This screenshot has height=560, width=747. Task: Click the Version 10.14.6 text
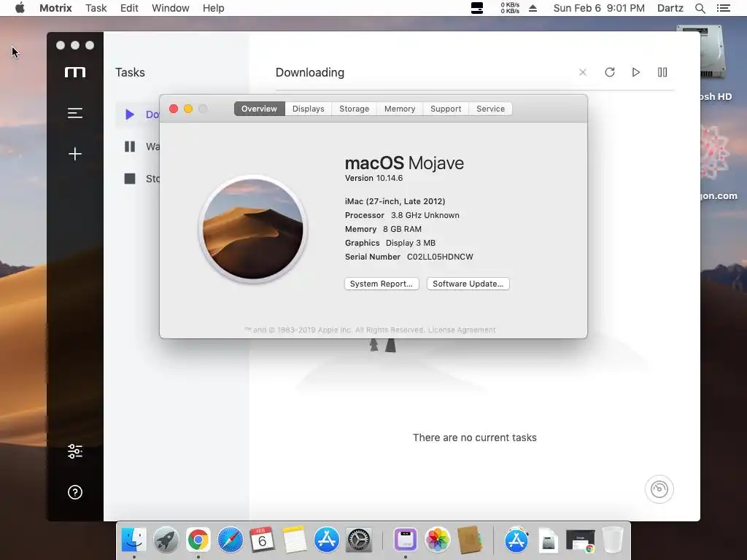[373, 178]
